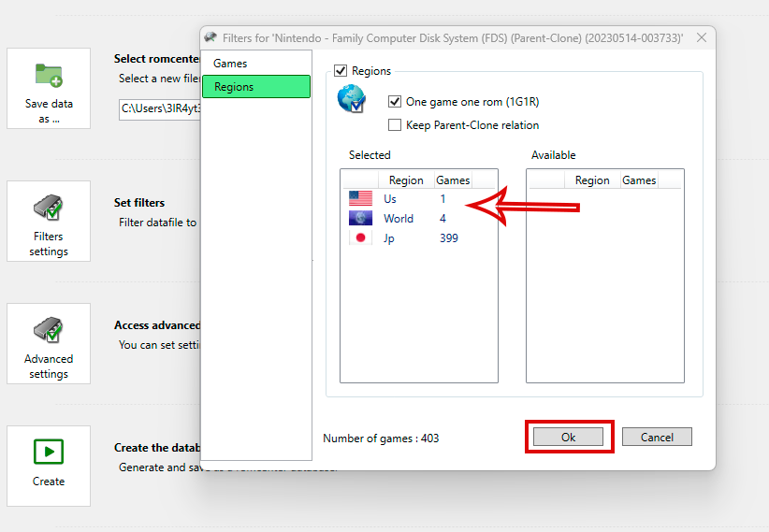Click the globe Regions icon
Image resolution: width=769 pixels, height=532 pixels.
(352, 98)
